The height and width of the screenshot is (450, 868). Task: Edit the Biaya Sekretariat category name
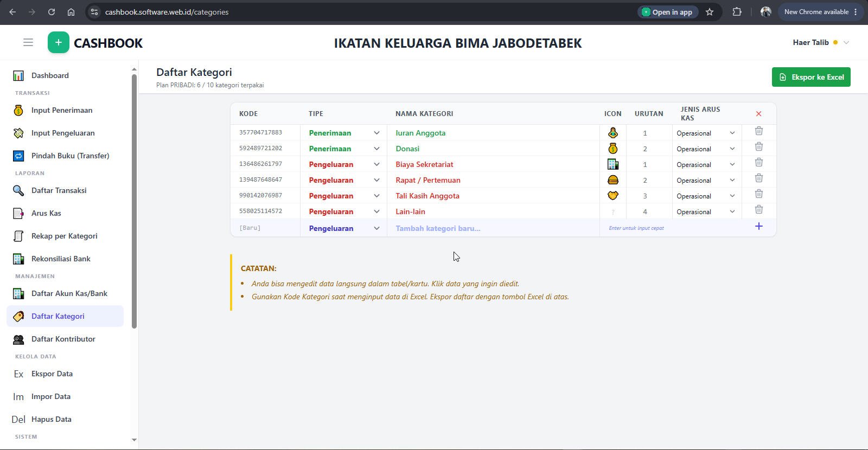pyautogui.click(x=493, y=164)
